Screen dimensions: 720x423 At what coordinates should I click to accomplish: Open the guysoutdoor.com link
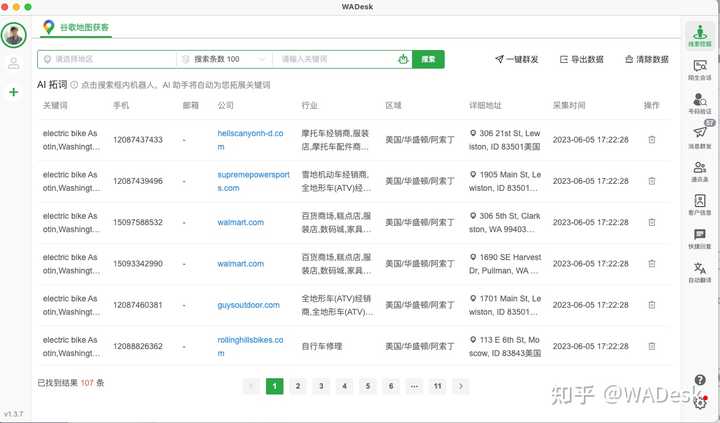click(248, 305)
